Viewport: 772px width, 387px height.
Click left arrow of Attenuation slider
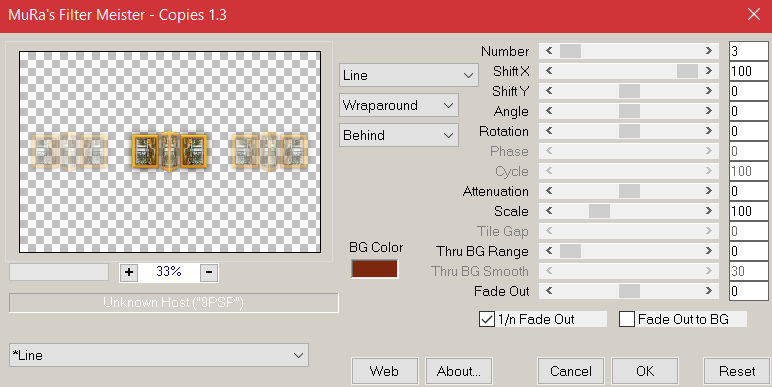[549, 191]
